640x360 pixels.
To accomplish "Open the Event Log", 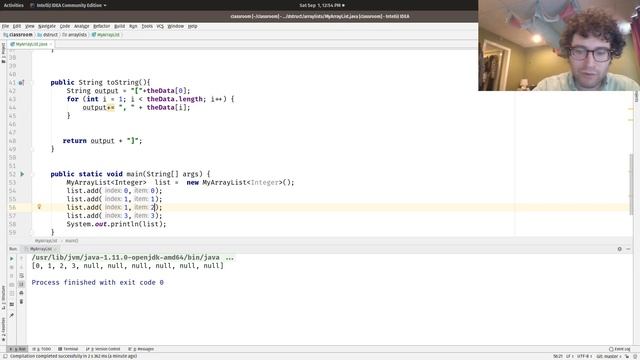I will click(x=620, y=349).
